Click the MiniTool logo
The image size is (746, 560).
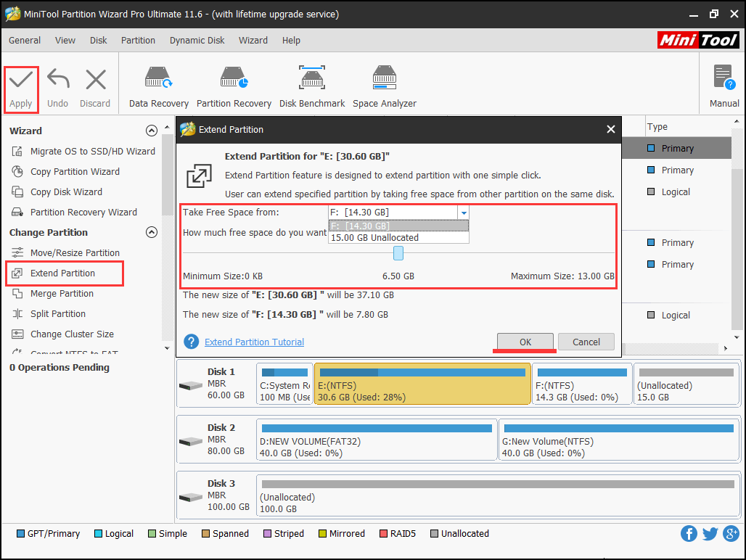tap(698, 40)
